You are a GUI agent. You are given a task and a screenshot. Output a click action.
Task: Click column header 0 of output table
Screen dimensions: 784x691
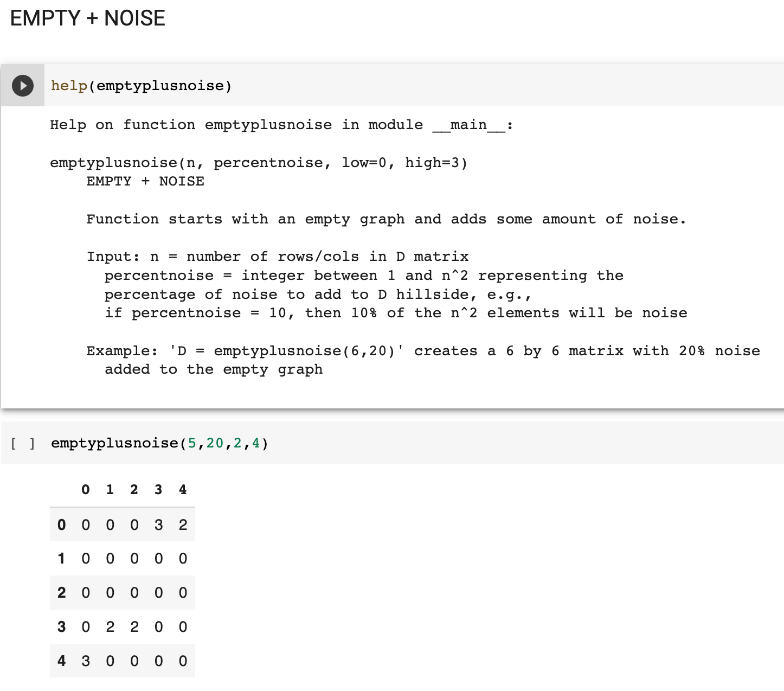(x=86, y=490)
